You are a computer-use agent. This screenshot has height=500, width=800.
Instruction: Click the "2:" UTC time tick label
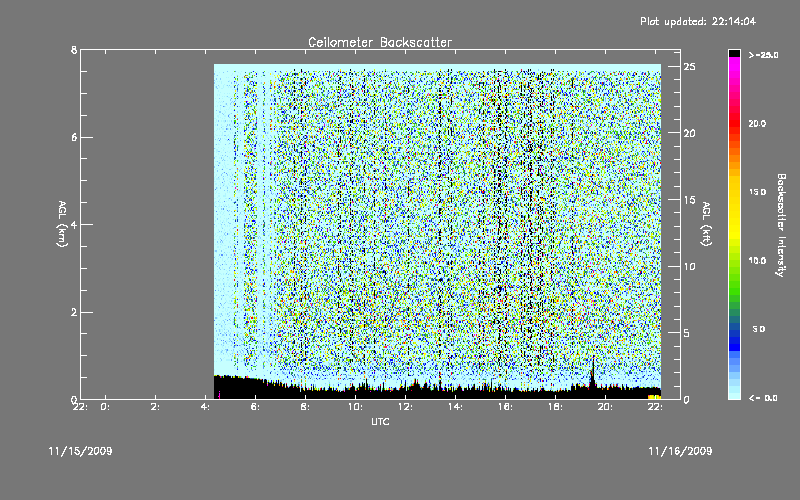coord(155,407)
